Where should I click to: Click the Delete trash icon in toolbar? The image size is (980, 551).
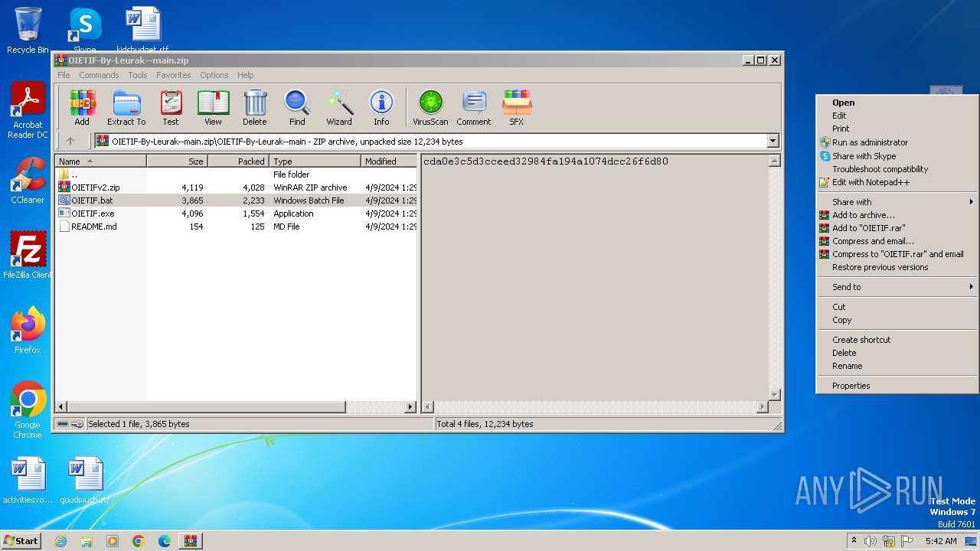255,107
